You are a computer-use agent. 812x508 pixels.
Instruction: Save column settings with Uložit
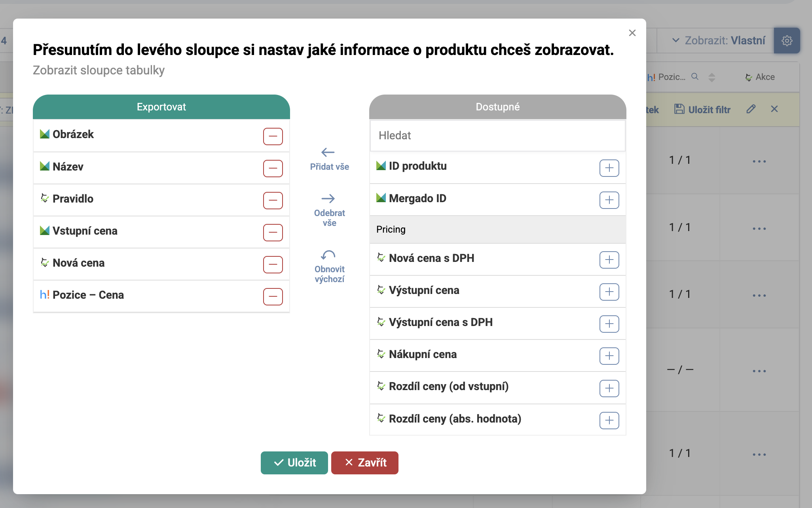pyautogui.click(x=294, y=463)
